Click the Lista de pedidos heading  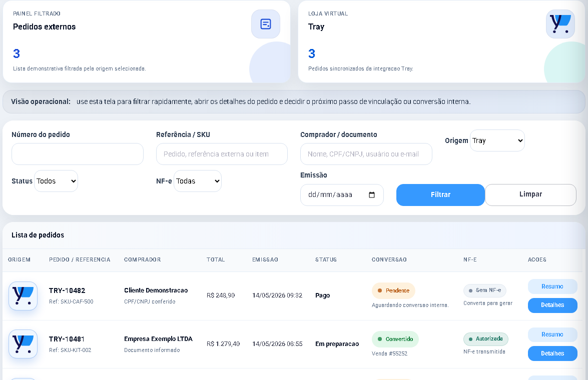[38, 235]
